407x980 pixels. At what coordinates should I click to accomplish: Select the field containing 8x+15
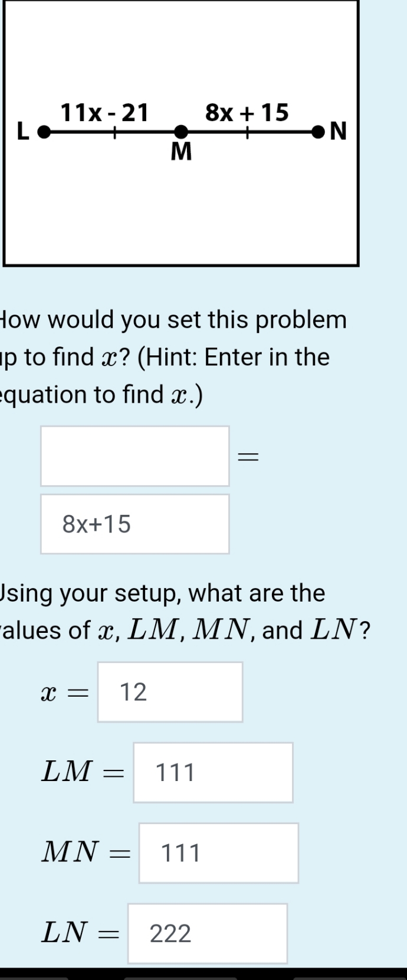click(x=134, y=523)
